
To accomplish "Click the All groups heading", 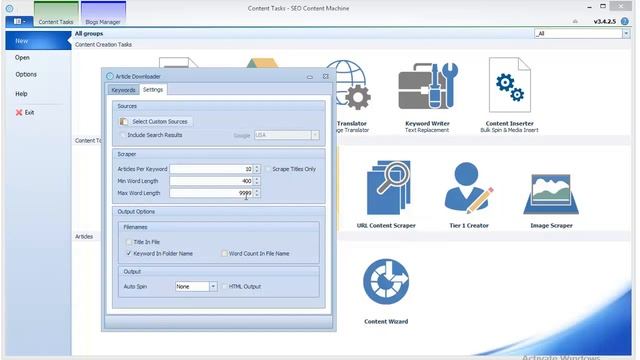I will 89,33.
